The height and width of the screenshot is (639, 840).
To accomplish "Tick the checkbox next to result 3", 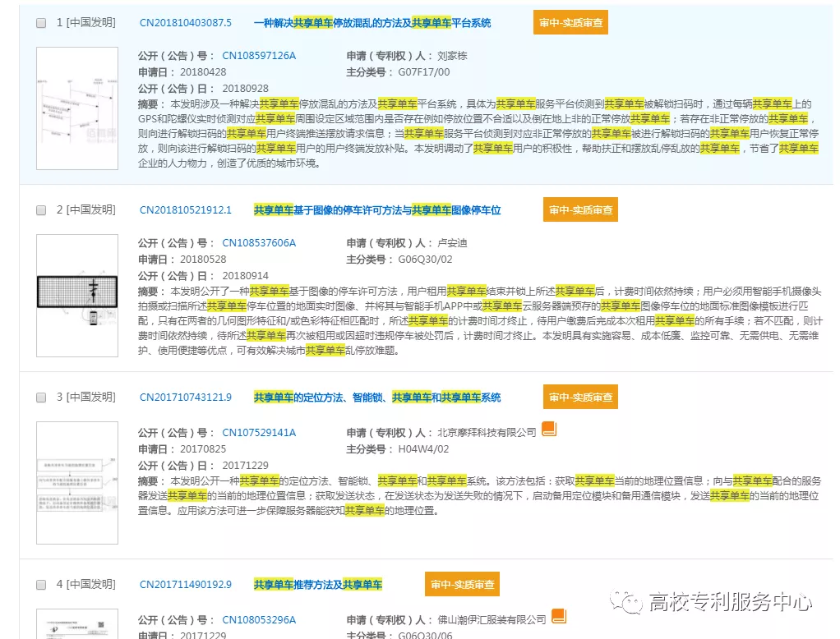I will coord(40,397).
